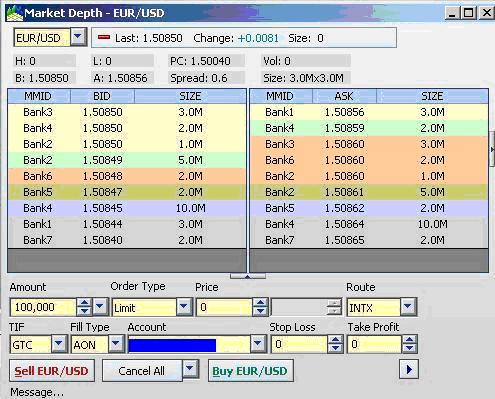This screenshot has width=495, height=399.
Task: Click the Sell EUR/USD button
Action: 52,371
